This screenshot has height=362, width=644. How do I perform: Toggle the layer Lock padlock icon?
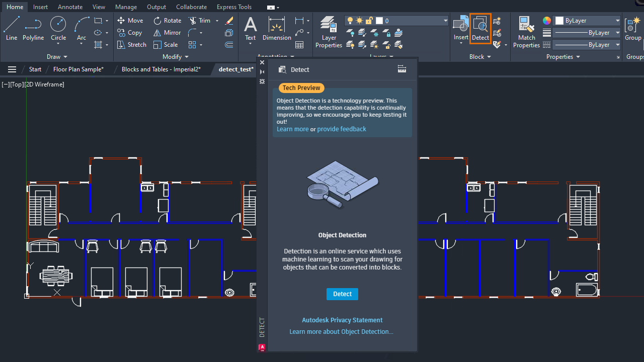[x=368, y=21]
